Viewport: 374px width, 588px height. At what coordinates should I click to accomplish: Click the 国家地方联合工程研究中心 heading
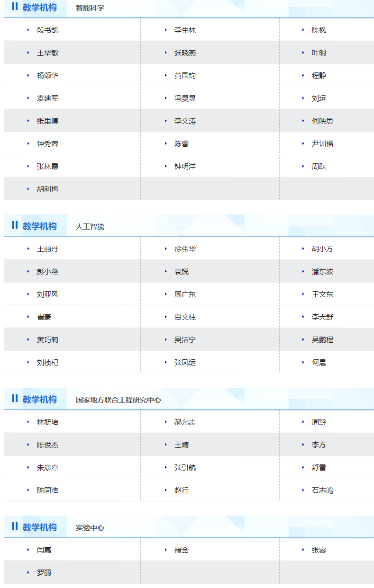[118, 400]
